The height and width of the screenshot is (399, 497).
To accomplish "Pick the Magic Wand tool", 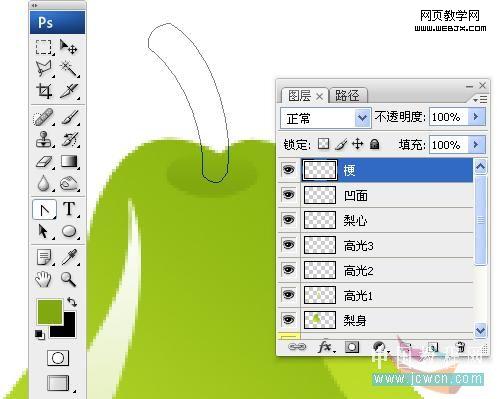I will (69, 68).
